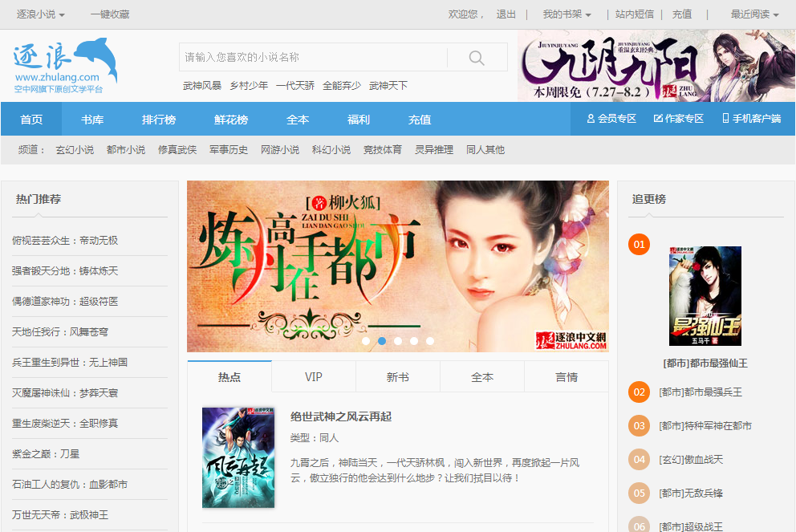This screenshot has width=796, height=532.
Task: Open [都市]都市最强兵王 in 追更榜
Action: click(701, 392)
